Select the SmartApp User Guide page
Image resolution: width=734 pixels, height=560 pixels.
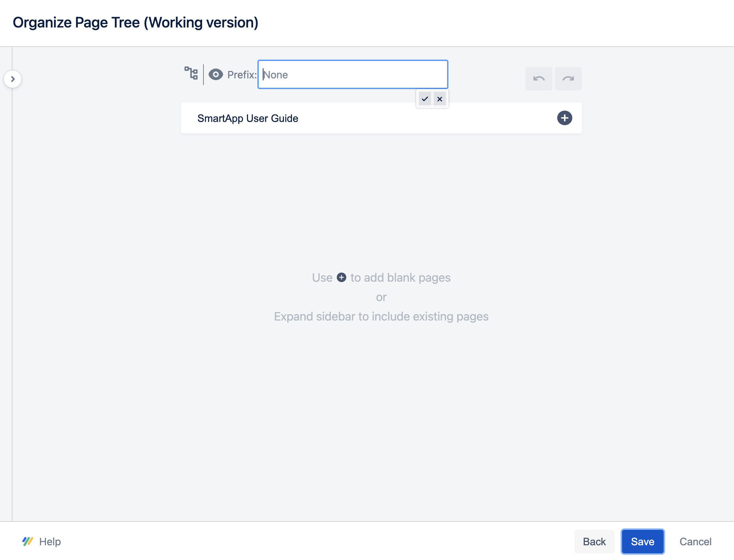pyautogui.click(x=248, y=118)
